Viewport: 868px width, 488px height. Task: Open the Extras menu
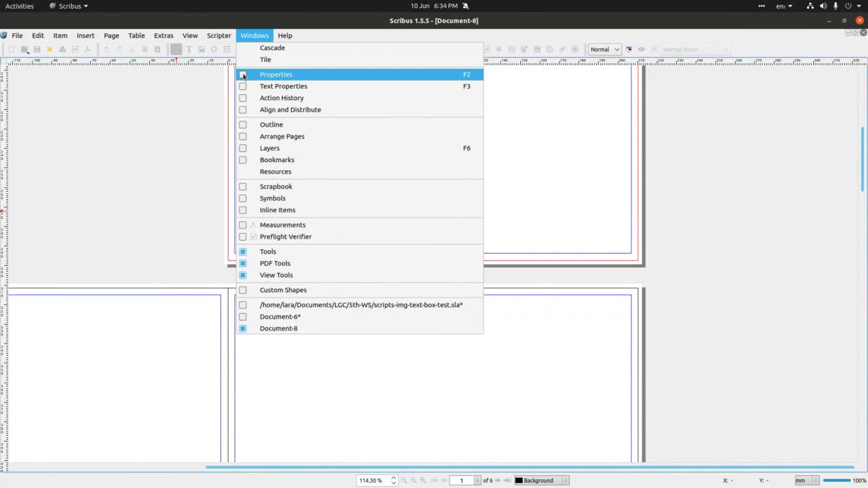click(163, 36)
